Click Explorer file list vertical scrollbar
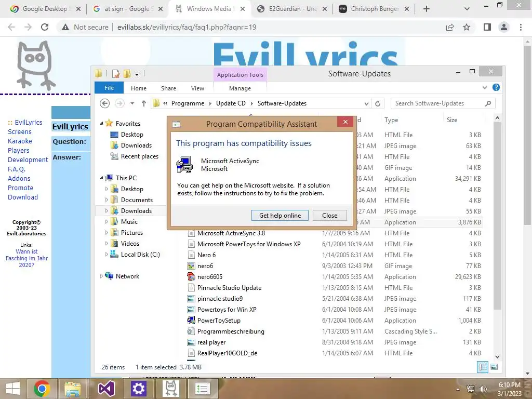 click(497, 216)
